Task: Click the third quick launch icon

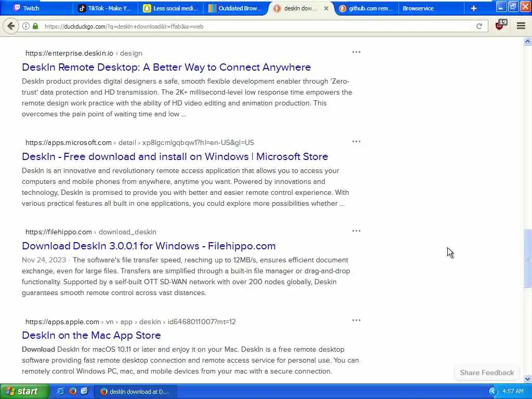Action: [x=85, y=391]
